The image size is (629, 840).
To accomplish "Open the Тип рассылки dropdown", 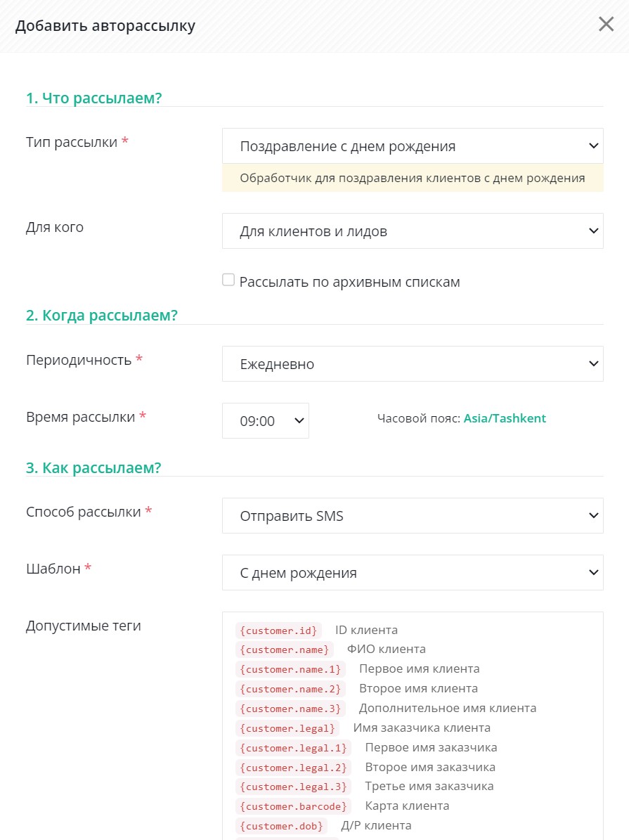I will click(413, 146).
